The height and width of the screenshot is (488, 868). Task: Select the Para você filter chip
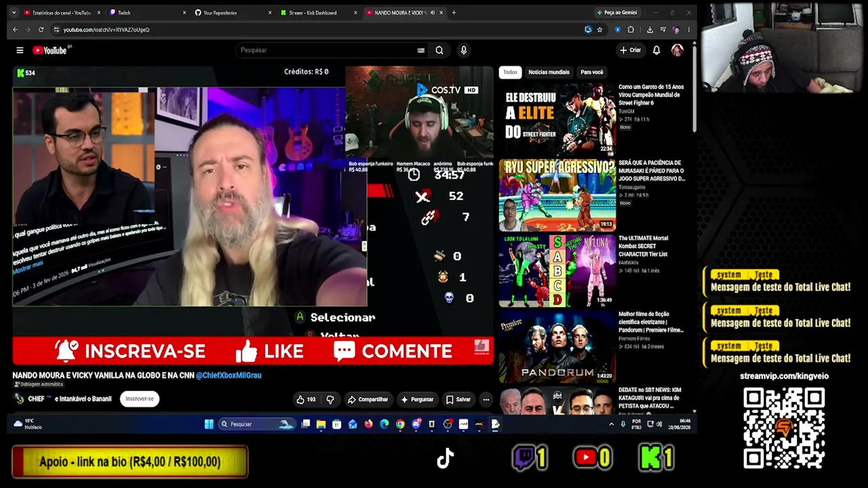(x=592, y=72)
